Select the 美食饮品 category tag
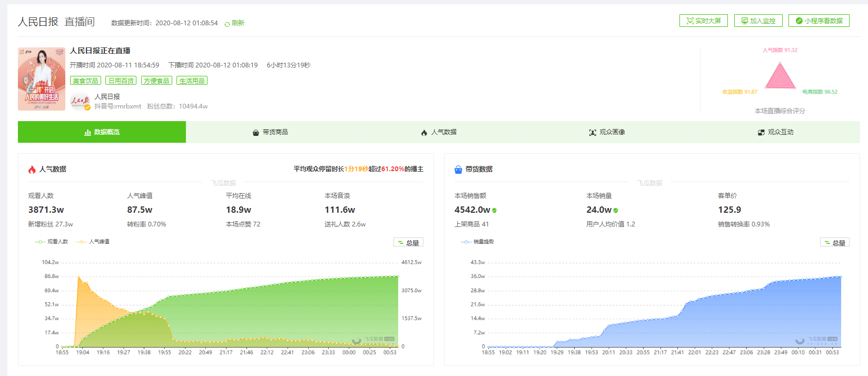Screen dimensions: 868x376 [85, 81]
